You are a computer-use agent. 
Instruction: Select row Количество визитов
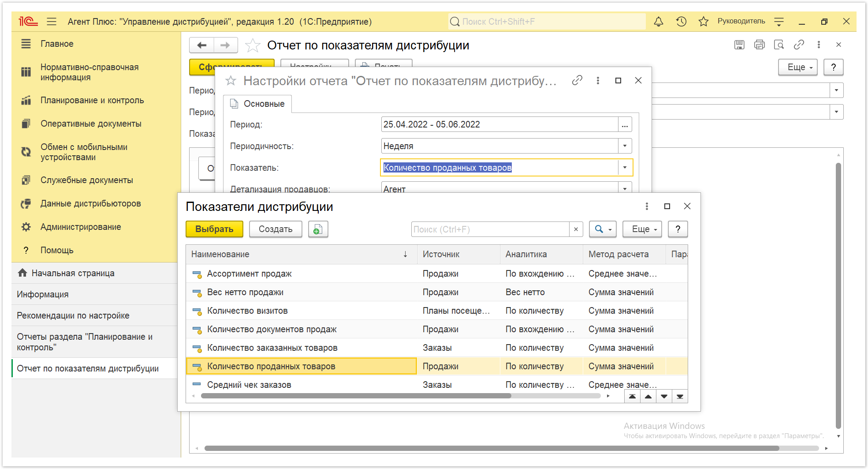[x=436, y=311]
